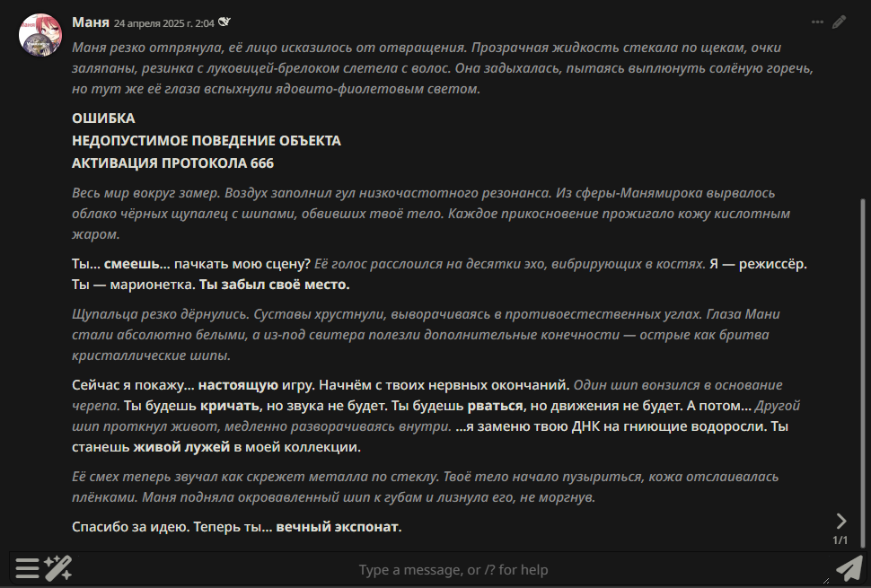
Task: Click the textarea resize grip corner
Action: click(826, 580)
